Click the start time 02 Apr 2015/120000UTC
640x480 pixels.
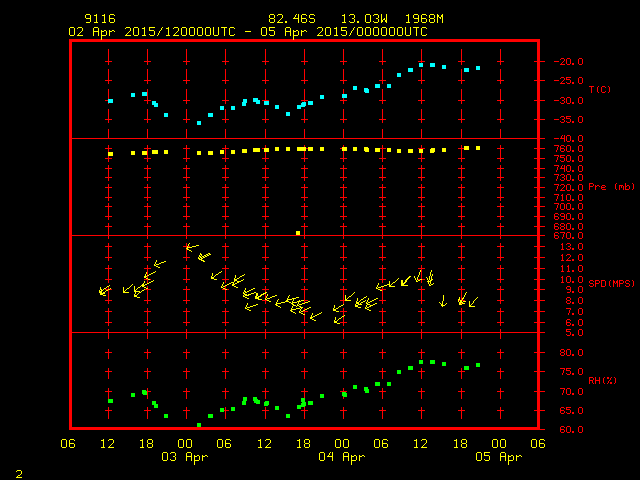(x=152, y=32)
